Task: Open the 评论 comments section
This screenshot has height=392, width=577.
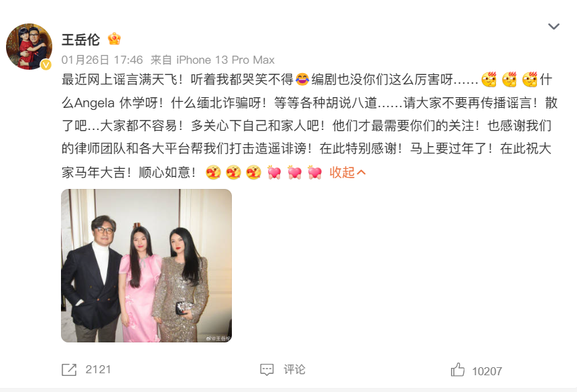Action: [x=294, y=369]
